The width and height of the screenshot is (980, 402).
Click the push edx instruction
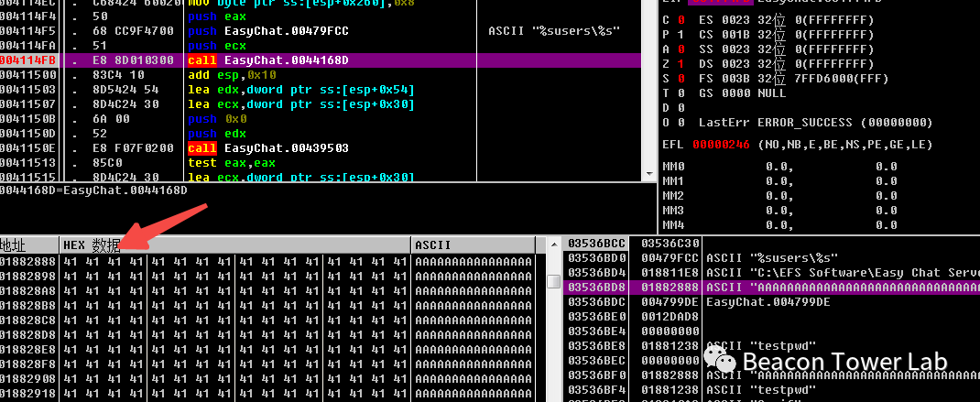(217, 134)
